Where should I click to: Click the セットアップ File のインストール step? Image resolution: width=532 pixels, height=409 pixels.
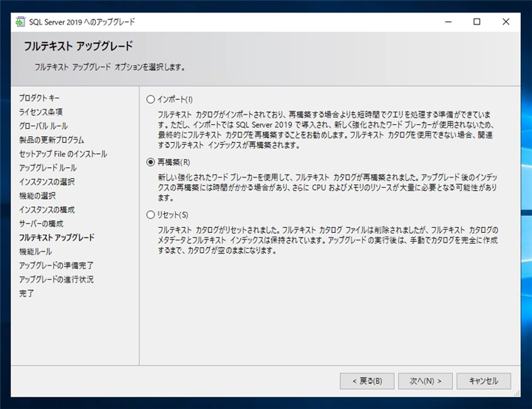click(63, 154)
